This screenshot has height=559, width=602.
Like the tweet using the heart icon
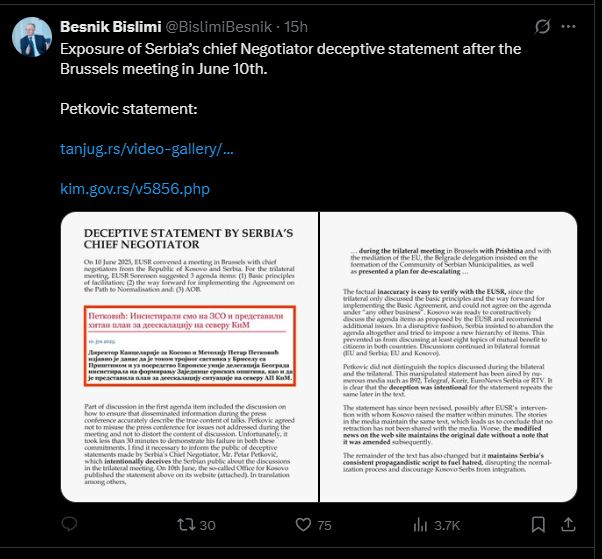(x=303, y=525)
